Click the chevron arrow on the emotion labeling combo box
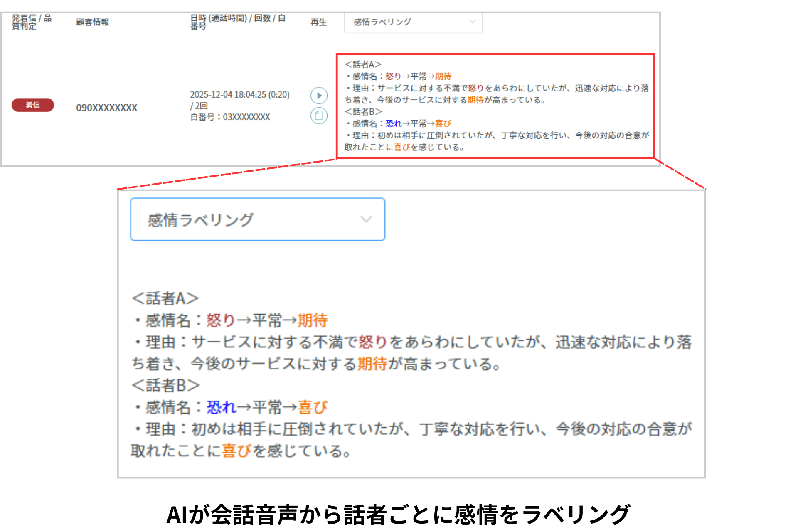This screenshot has width=798, height=532. click(x=366, y=219)
